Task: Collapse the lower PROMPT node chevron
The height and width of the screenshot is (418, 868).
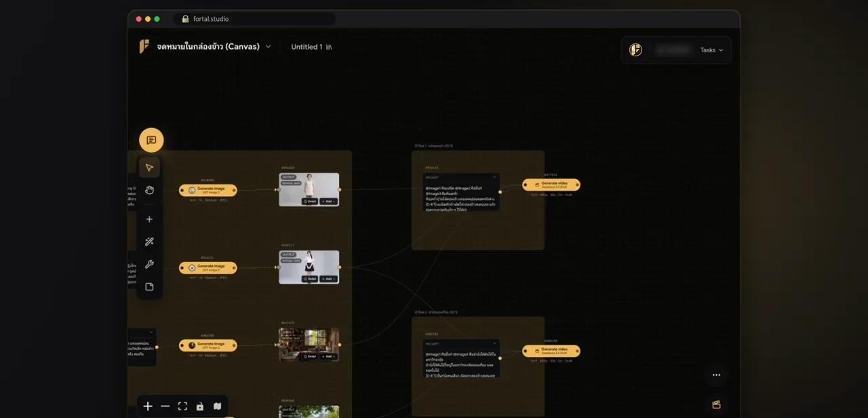Action: tap(495, 343)
